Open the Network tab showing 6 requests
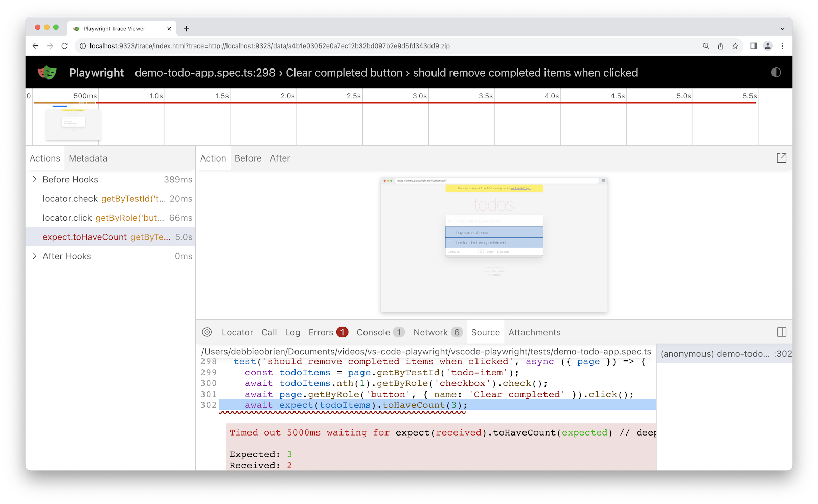The height and width of the screenshot is (504, 818). (x=431, y=332)
